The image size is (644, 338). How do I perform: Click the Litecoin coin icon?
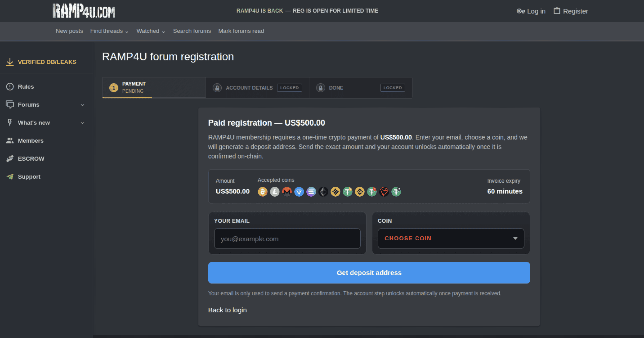tap(274, 192)
